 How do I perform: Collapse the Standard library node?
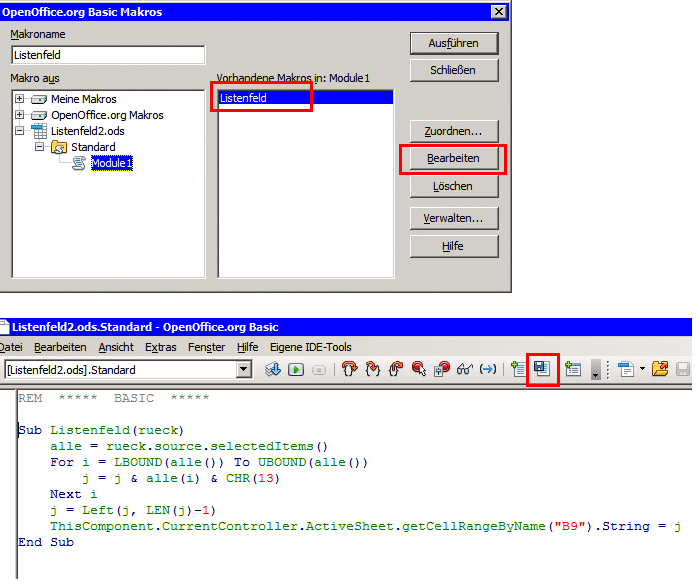point(40,146)
